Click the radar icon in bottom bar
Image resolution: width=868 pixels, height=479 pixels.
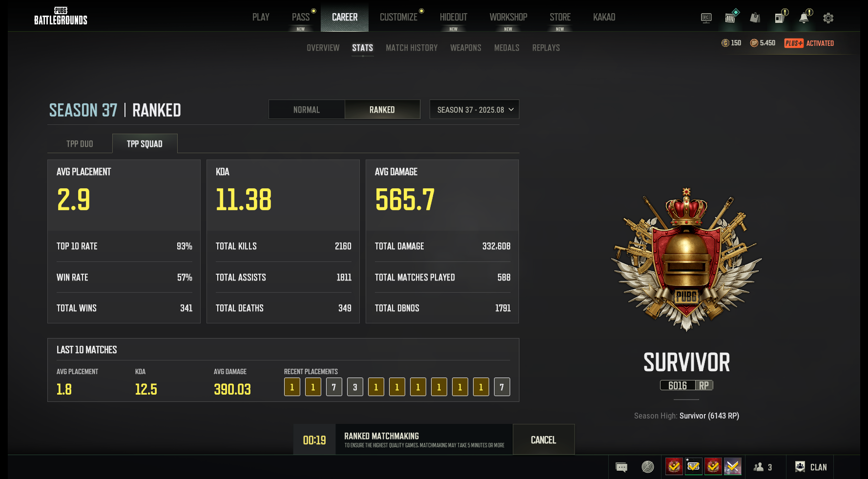tap(647, 467)
